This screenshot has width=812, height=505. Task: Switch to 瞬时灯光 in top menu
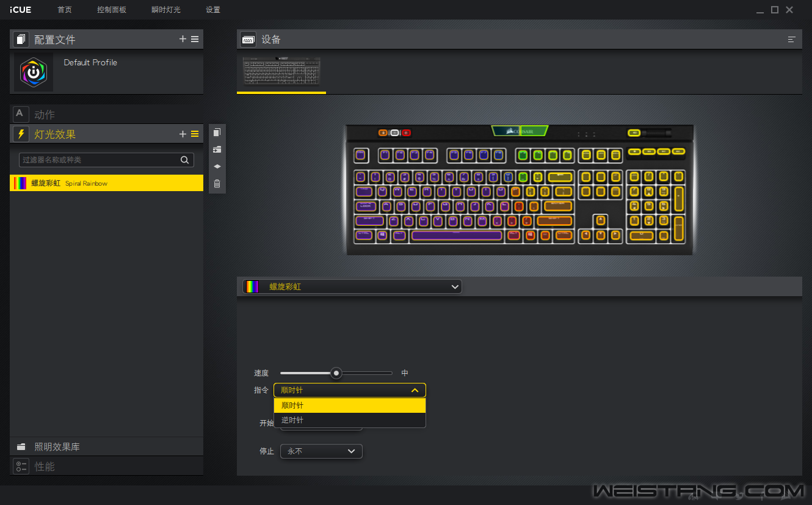[166, 10]
